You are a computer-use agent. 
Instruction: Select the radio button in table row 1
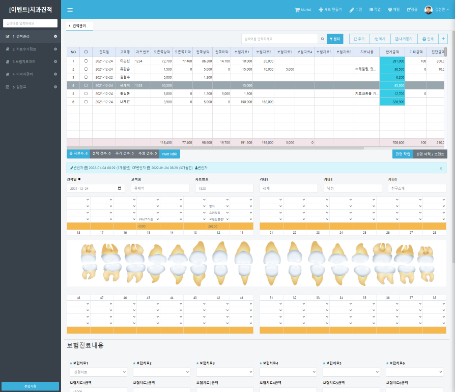coord(86,61)
